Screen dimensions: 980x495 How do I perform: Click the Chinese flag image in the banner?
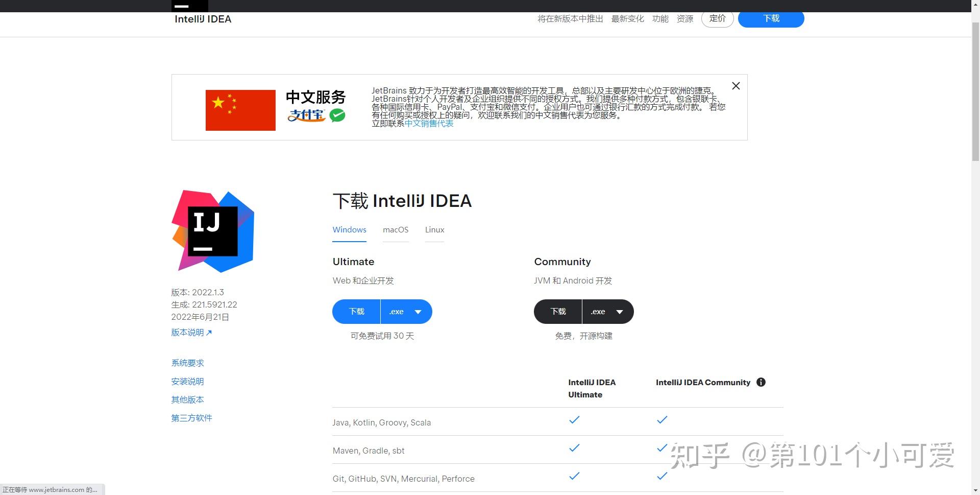[240, 110]
